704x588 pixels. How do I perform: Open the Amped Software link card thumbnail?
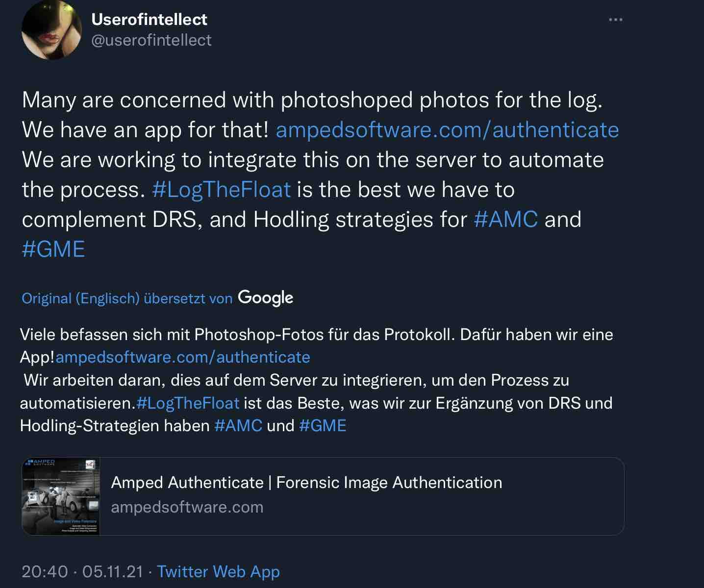coord(61,496)
